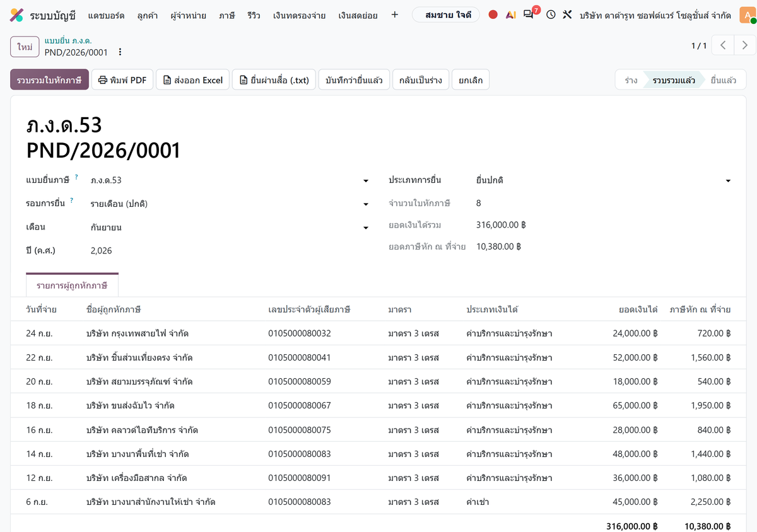Click the บันทึกว่ายื่นแล้ว button
Screen dimensions: 757x532
pyautogui.click(x=354, y=80)
